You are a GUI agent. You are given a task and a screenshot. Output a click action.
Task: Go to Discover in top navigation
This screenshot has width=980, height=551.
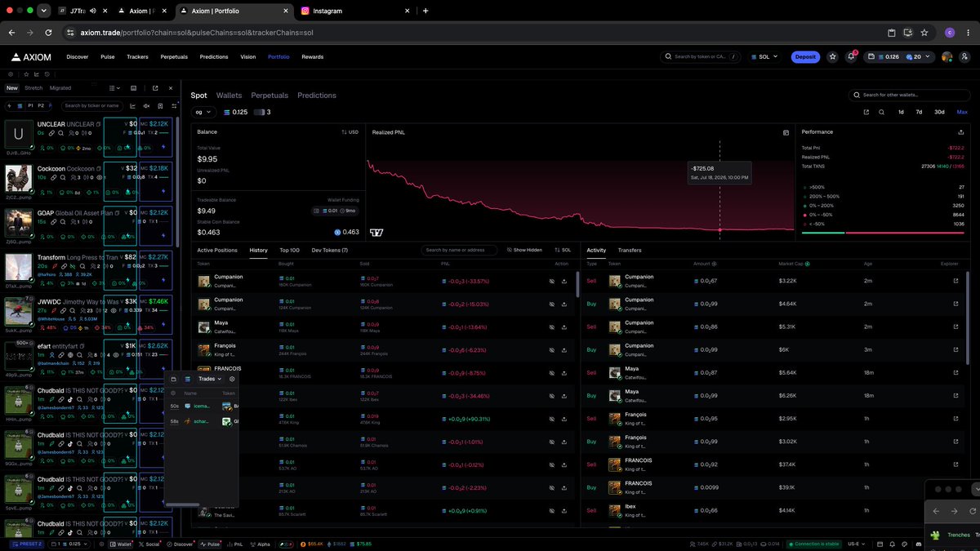(x=78, y=57)
